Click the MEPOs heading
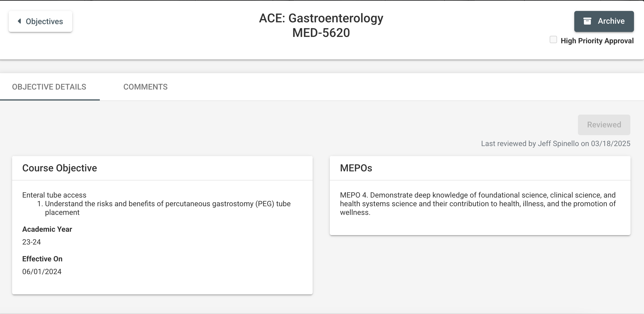 356,168
